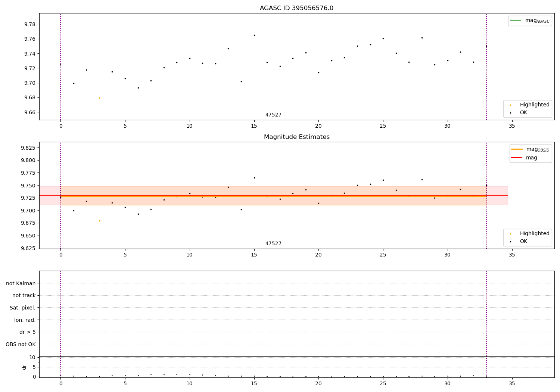This screenshot has width=560, height=392.
Task: Click the 9.775 y-axis tick label
Action: coord(28,173)
